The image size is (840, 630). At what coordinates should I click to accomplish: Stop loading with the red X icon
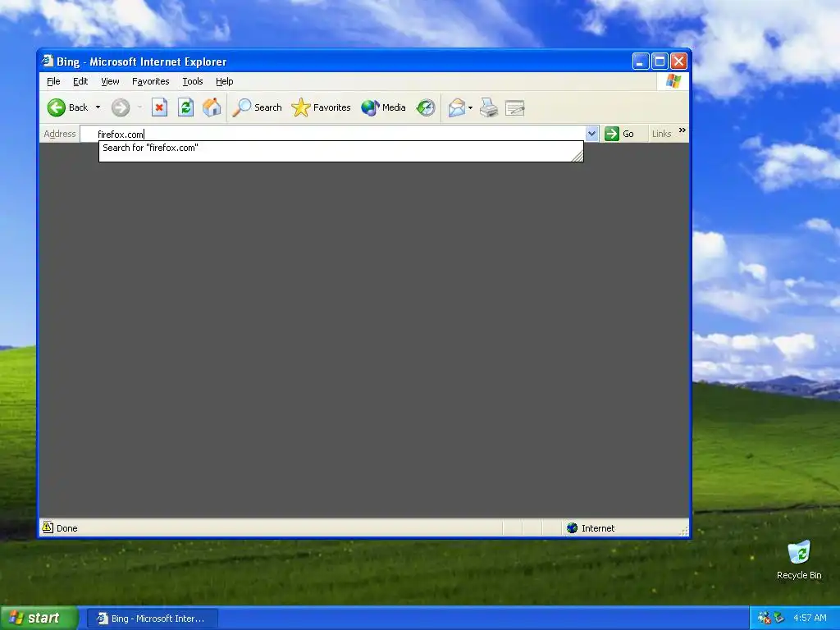[x=159, y=107]
